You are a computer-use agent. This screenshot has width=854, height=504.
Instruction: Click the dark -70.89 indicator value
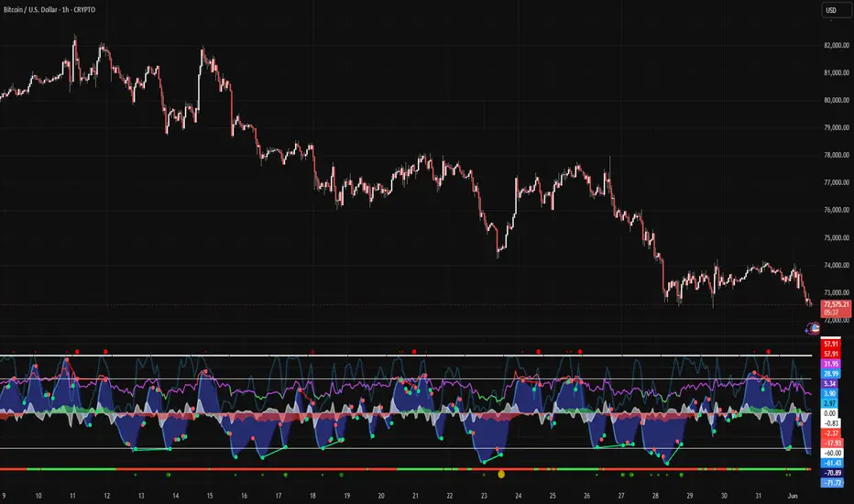tap(832, 473)
